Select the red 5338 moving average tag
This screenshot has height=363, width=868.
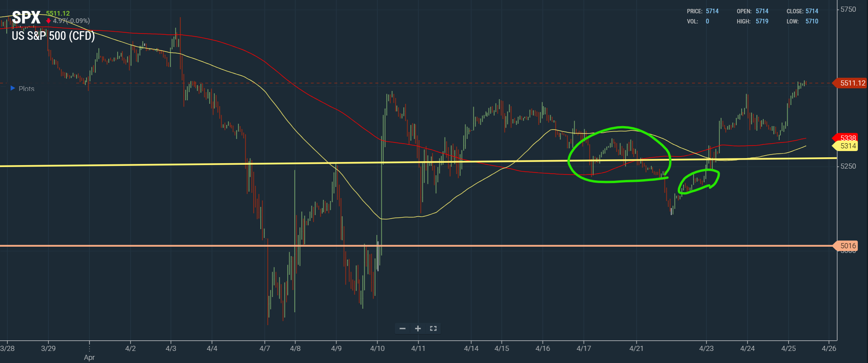click(845, 138)
